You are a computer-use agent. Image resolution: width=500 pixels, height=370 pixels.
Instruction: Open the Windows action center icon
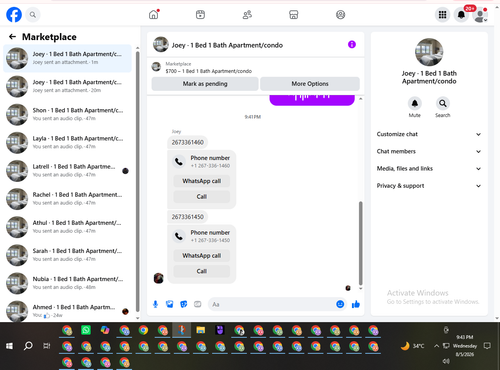[x=487, y=346]
